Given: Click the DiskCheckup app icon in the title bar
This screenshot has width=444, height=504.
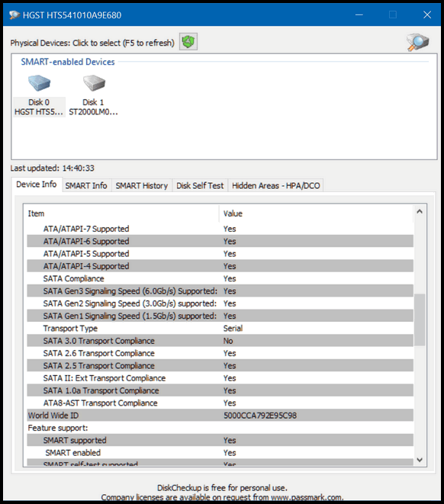Looking at the screenshot, I should click(x=14, y=14).
